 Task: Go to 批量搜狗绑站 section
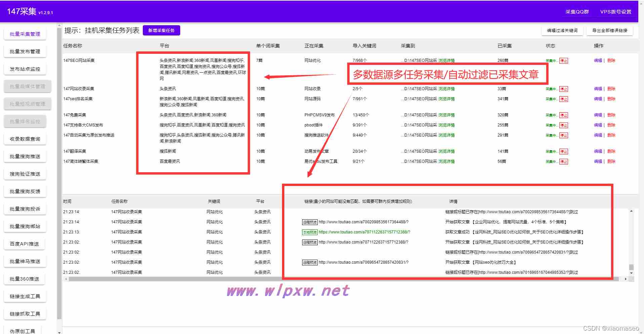pos(25,226)
